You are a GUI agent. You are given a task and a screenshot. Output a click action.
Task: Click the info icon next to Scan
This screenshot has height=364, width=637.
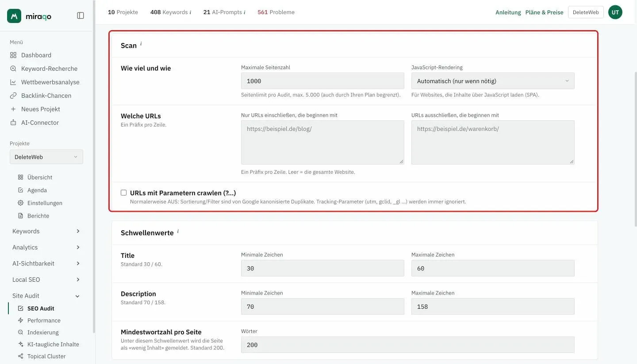click(141, 44)
